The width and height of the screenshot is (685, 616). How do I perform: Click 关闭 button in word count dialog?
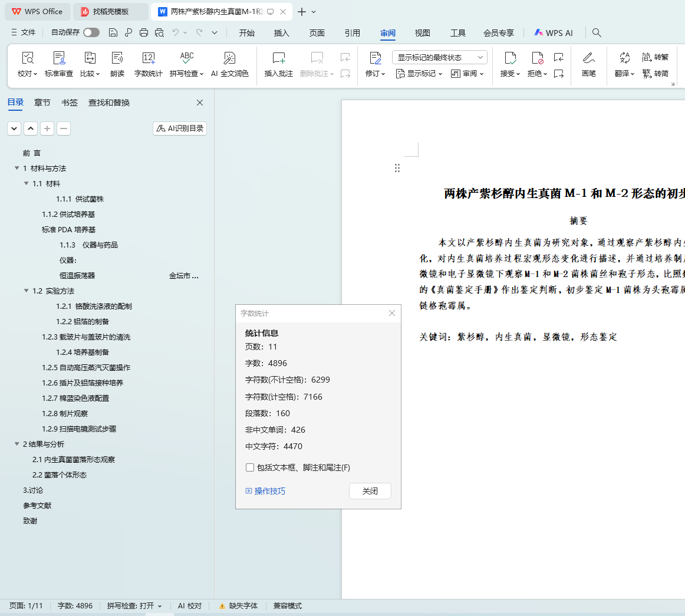[370, 491]
